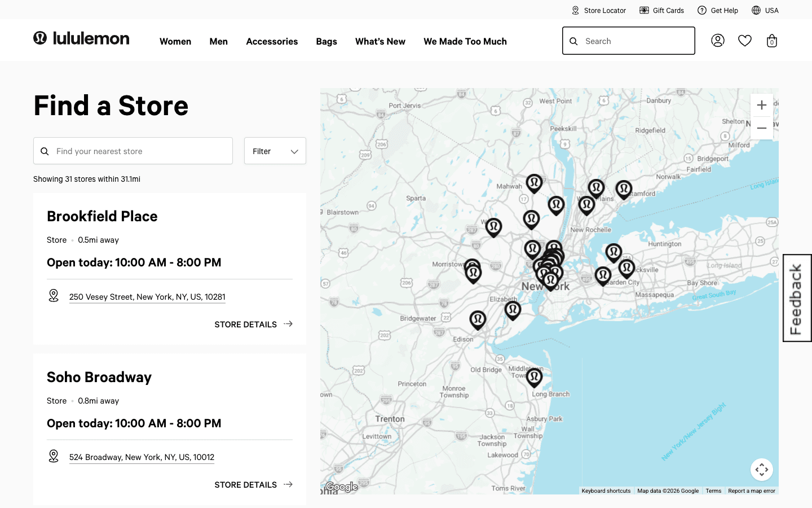Open the Feedback side tab
The height and width of the screenshot is (508, 812).
(x=797, y=298)
